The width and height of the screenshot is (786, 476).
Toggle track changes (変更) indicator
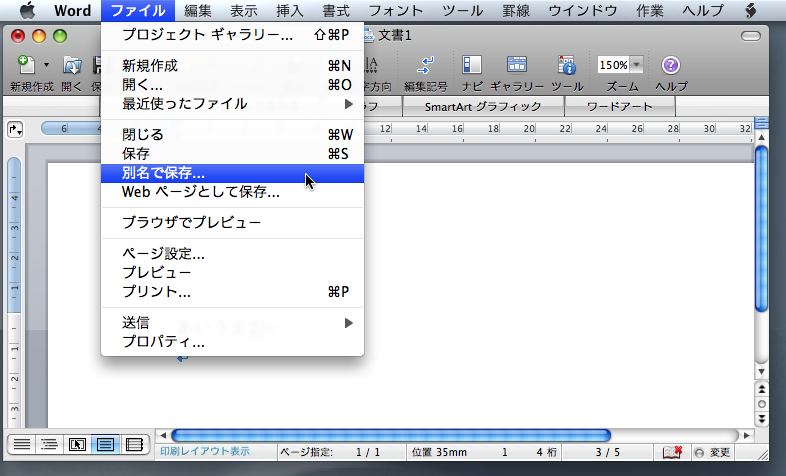[713, 452]
